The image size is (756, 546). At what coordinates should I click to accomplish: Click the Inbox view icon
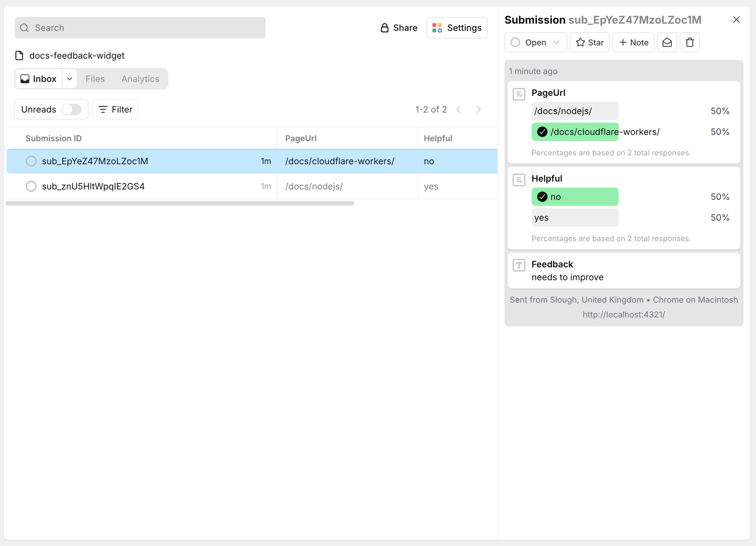(x=25, y=79)
